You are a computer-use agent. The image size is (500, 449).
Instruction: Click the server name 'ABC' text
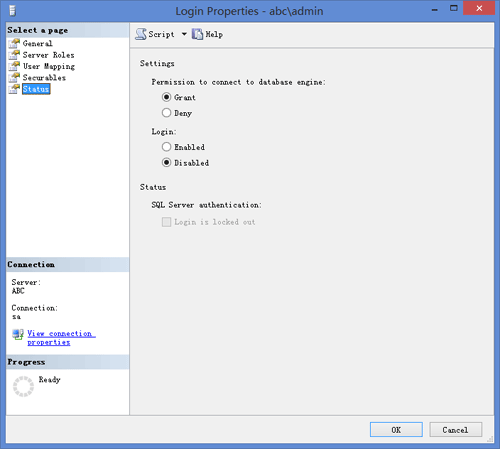pyautogui.click(x=18, y=291)
